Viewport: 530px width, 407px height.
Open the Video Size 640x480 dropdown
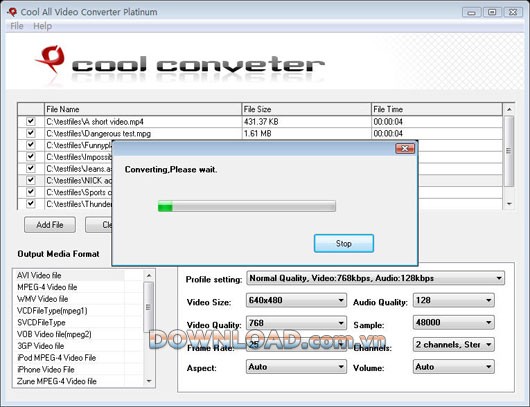coord(296,300)
